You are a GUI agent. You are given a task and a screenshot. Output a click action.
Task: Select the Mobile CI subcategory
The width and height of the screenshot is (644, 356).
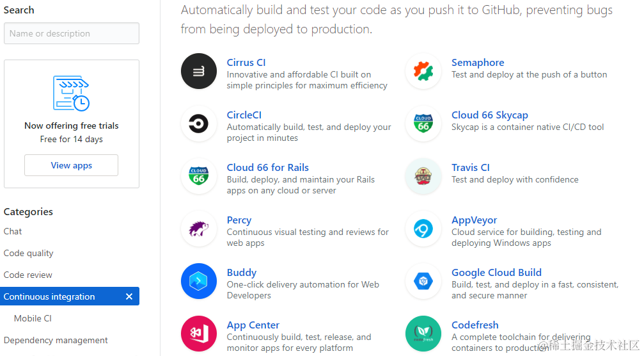tap(33, 319)
